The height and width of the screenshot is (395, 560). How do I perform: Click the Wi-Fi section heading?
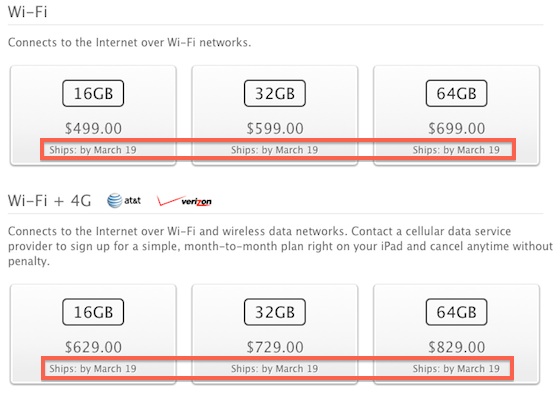(x=28, y=12)
